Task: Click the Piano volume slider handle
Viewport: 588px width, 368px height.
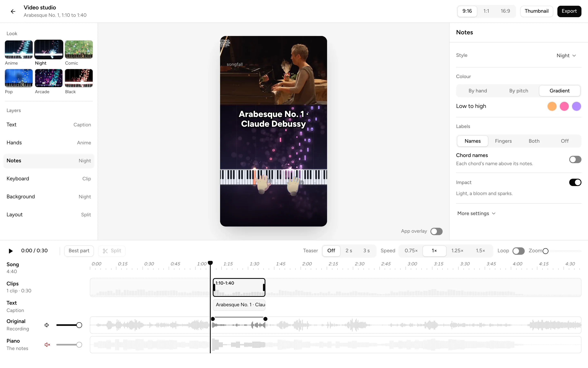Action: point(79,345)
